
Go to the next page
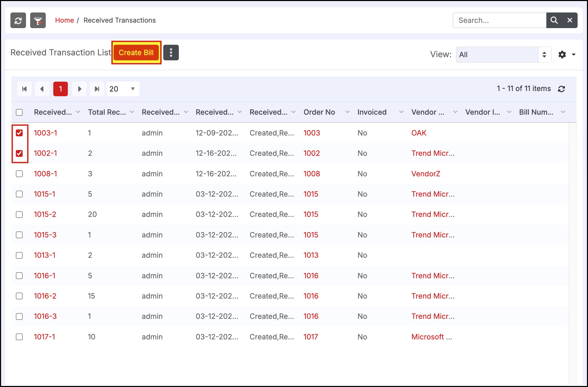tap(79, 89)
